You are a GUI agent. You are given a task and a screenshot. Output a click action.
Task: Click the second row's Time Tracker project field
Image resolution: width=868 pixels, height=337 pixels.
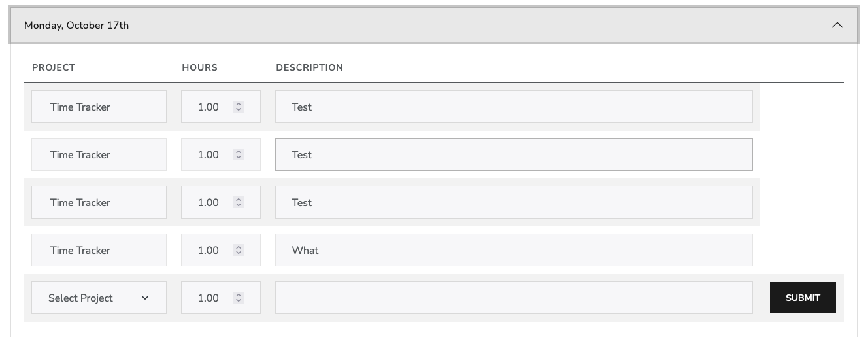point(99,154)
